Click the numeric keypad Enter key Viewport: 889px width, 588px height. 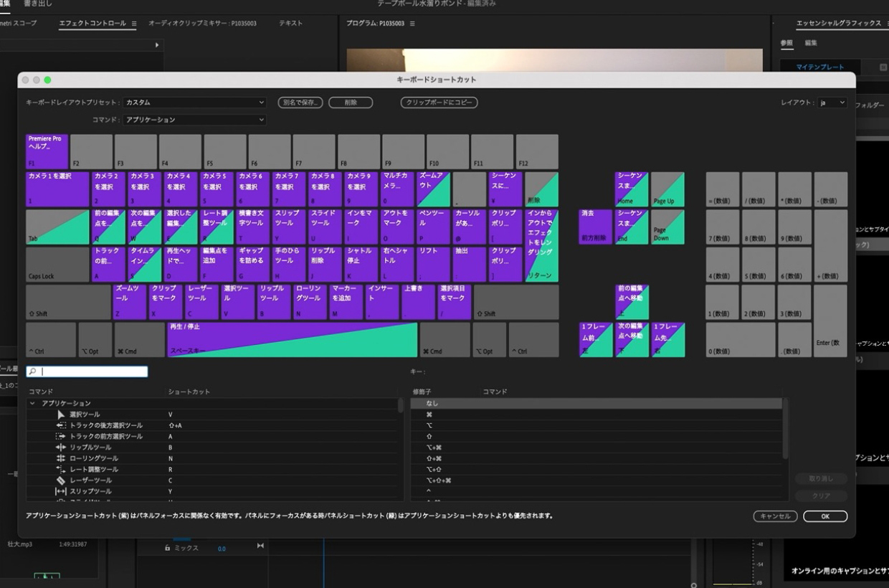point(830,321)
